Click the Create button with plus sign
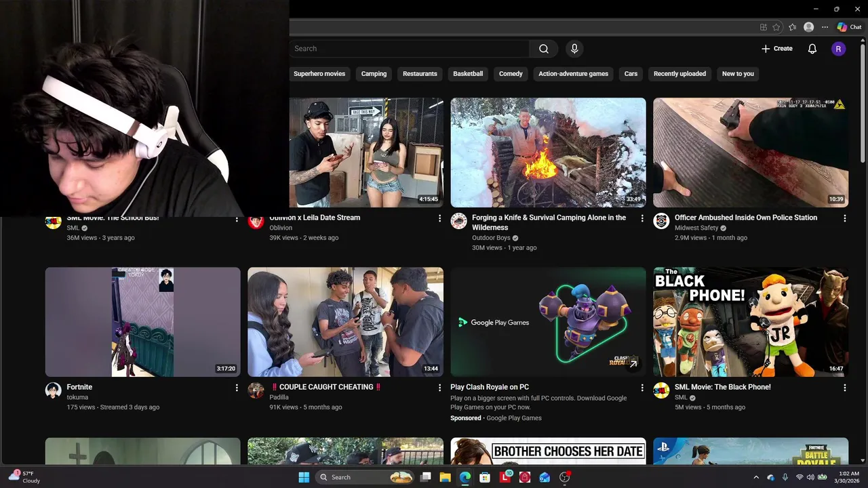868x488 pixels. pos(777,49)
